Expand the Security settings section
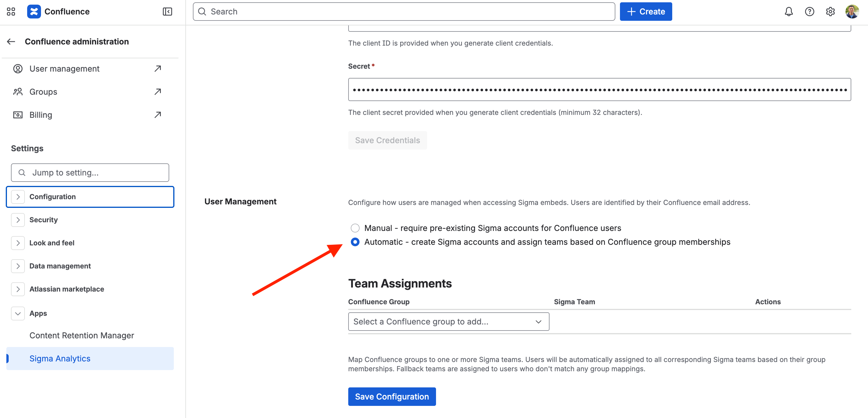This screenshot has width=868, height=418. pyautogui.click(x=18, y=220)
